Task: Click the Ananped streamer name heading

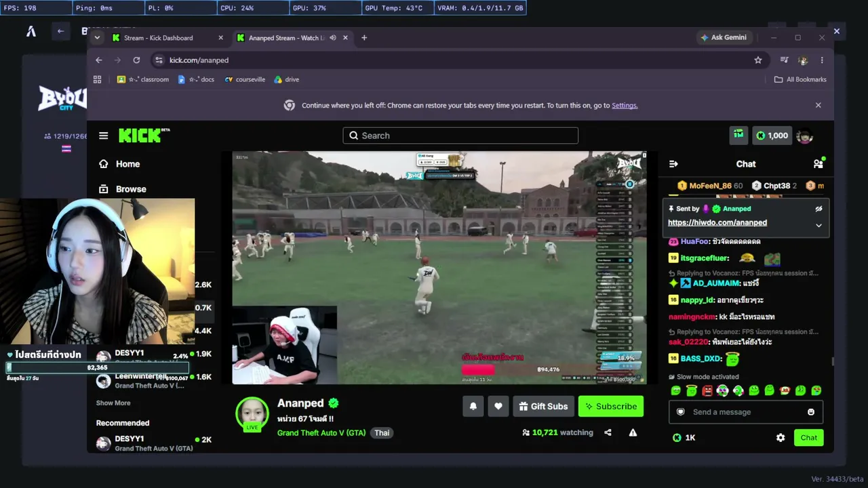Action: [x=301, y=403]
